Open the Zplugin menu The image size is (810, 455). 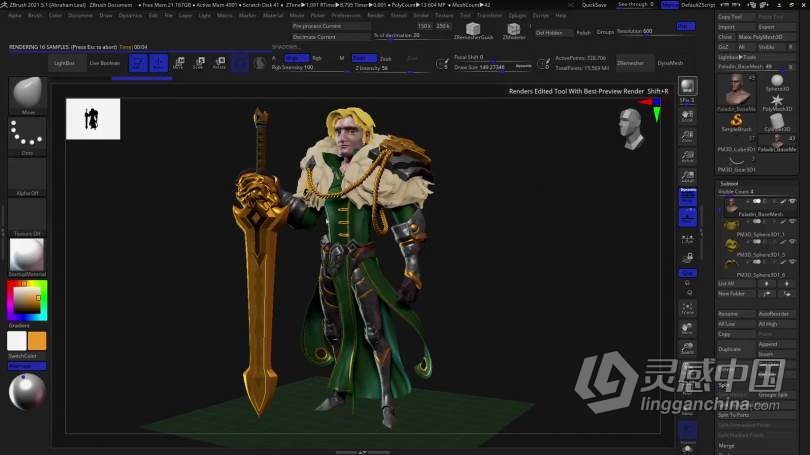click(x=517, y=15)
